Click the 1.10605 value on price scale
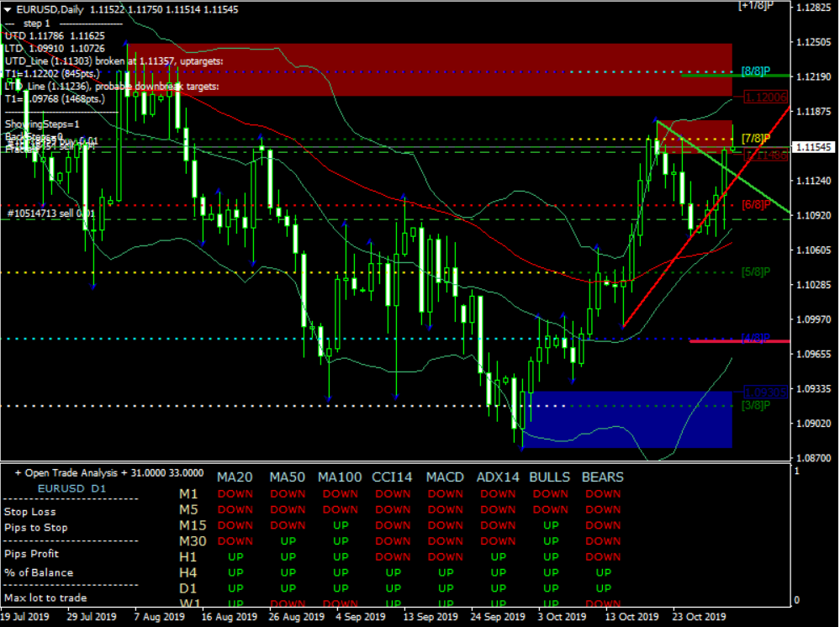840x627 pixels. (x=816, y=250)
